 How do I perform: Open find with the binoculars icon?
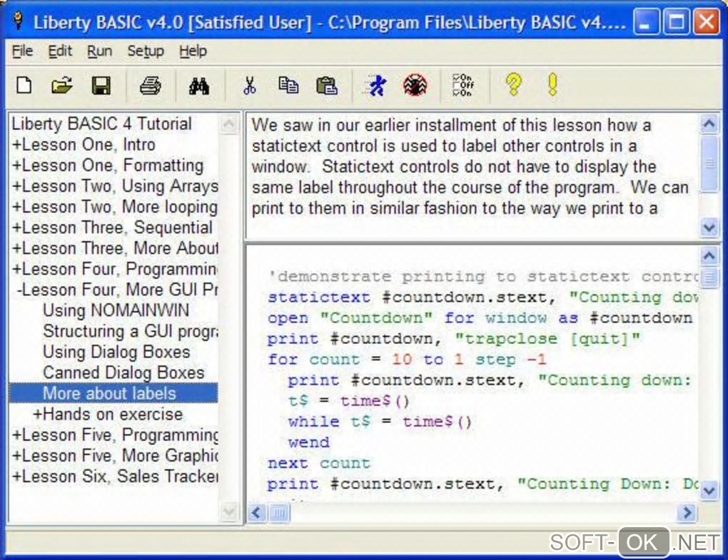(x=199, y=86)
